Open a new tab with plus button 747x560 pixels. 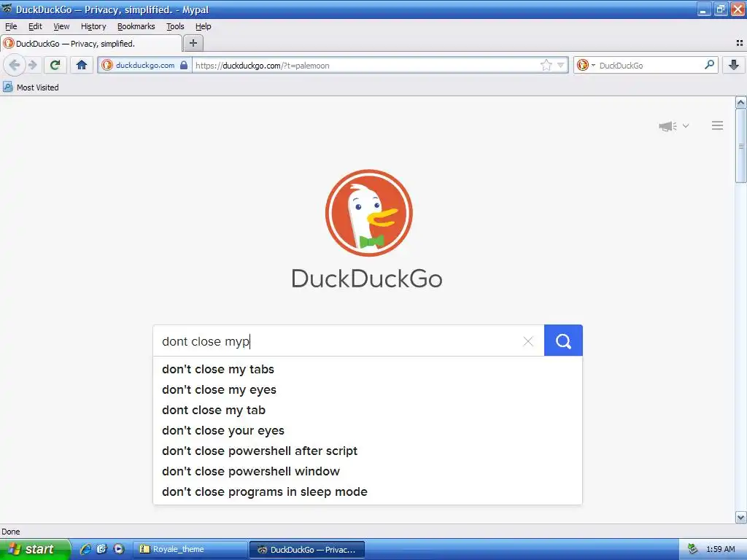[193, 43]
